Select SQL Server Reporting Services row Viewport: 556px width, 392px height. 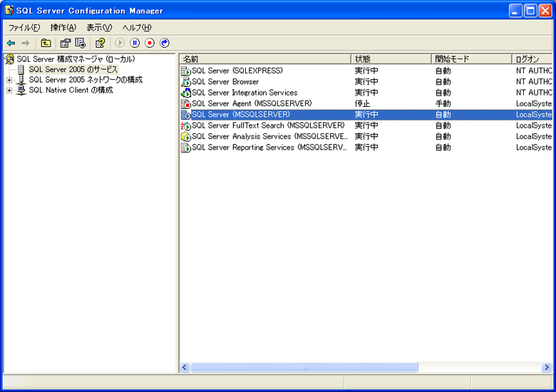[x=366, y=148]
